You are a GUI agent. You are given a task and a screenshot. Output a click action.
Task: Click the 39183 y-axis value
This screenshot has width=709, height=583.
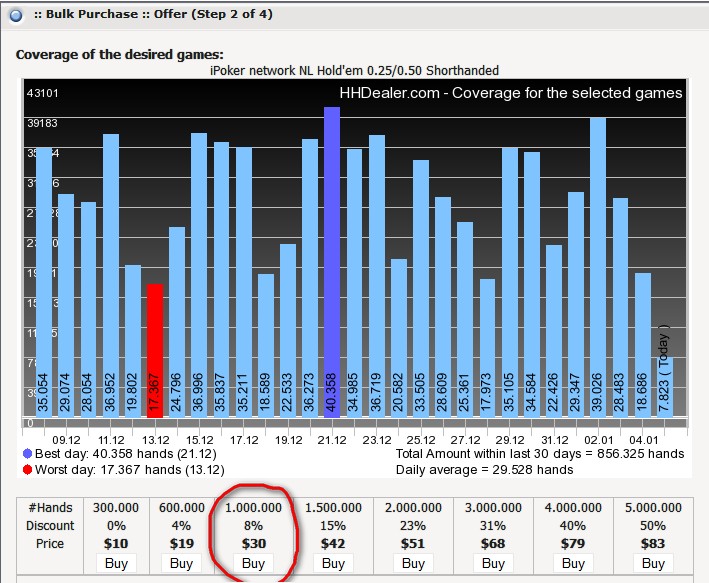[x=43, y=123]
